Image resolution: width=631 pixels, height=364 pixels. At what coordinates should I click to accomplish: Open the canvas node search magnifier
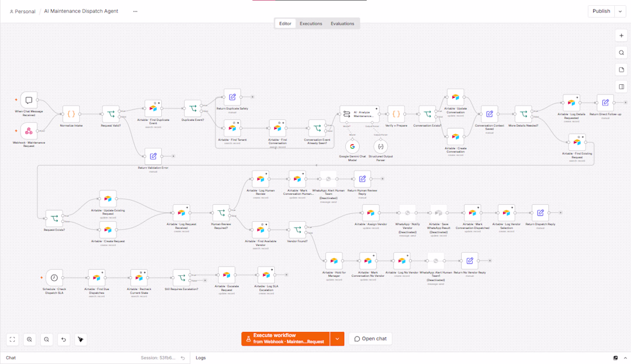click(x=621, y=53)
